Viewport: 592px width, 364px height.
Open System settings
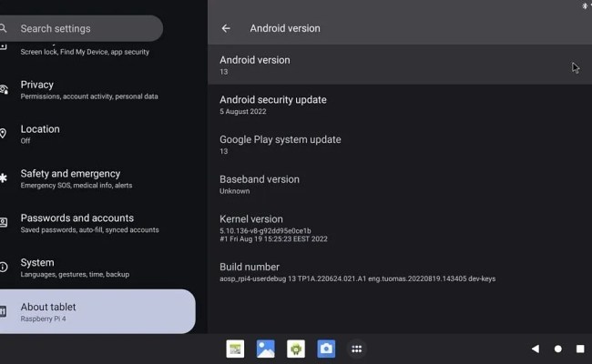(97, 268)
